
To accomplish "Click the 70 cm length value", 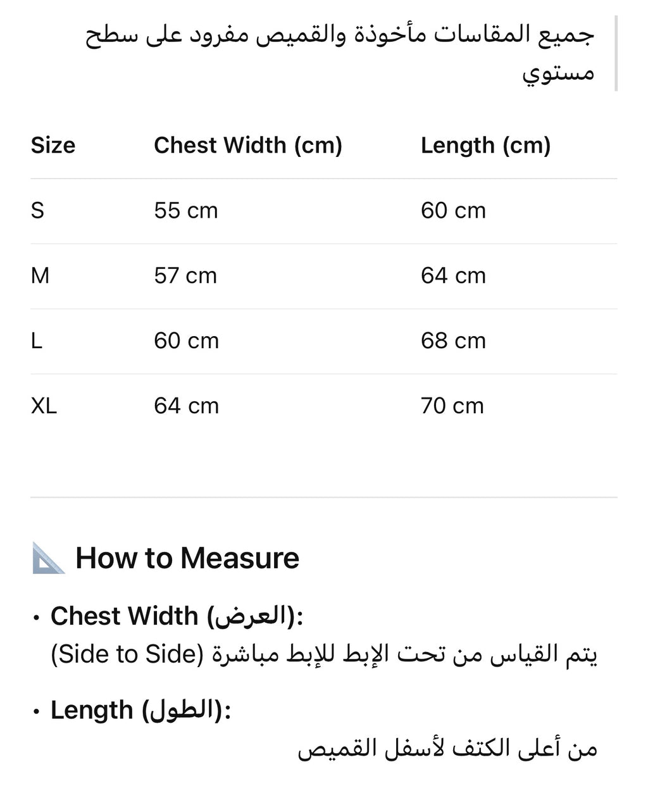I will pyautogui.click(x=452, y=406).
